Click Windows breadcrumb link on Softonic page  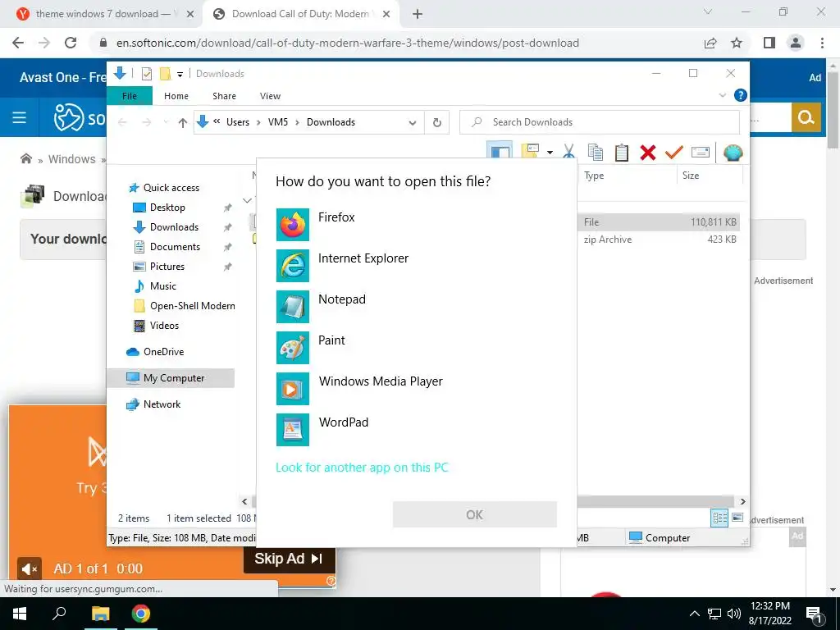[x=72, y=159]
